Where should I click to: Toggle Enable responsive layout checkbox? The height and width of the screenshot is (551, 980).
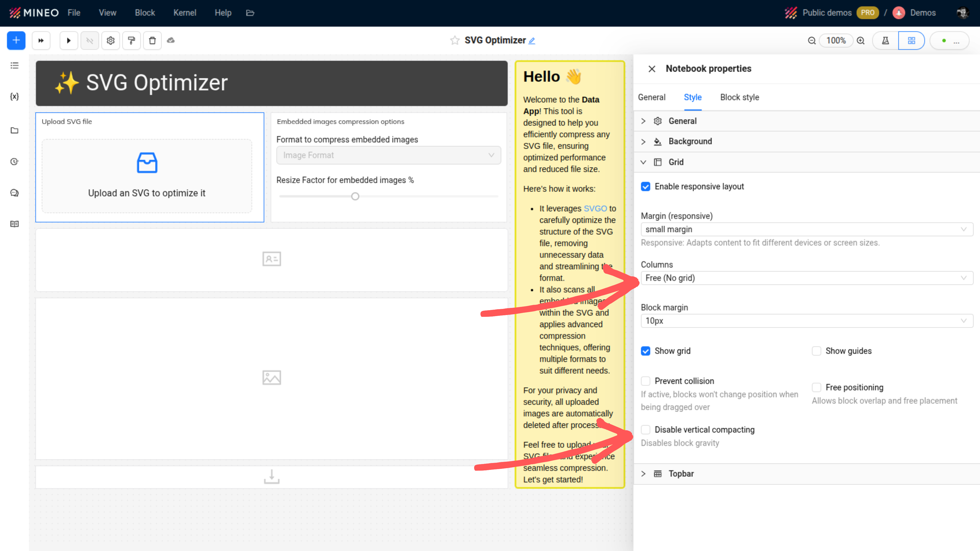point(646,187)
